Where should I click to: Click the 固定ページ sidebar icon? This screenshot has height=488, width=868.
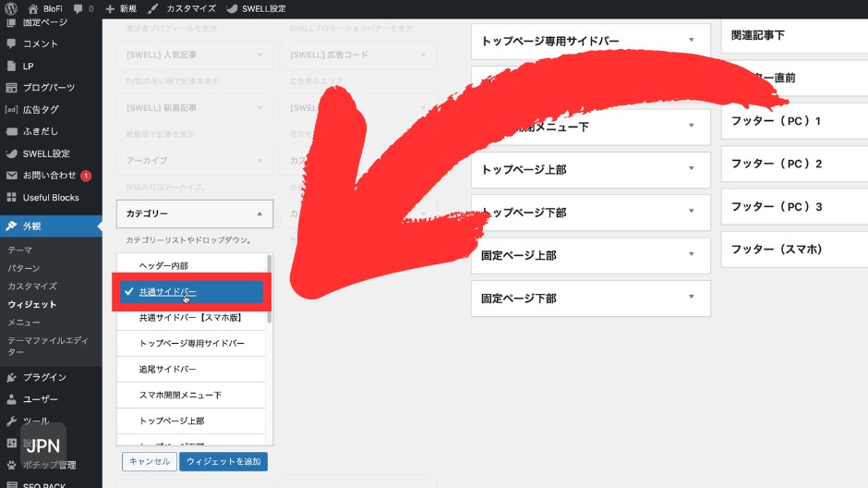[x=11, y=23]
